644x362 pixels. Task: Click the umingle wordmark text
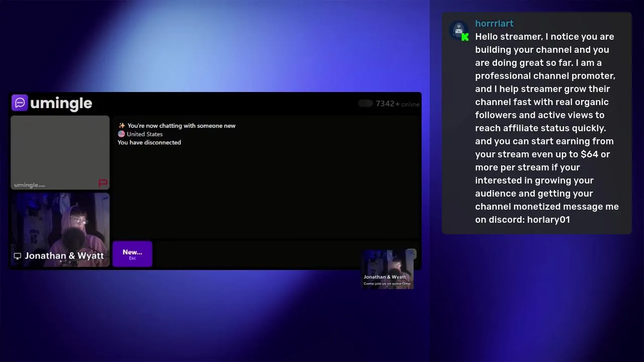[x=61, y=104]
